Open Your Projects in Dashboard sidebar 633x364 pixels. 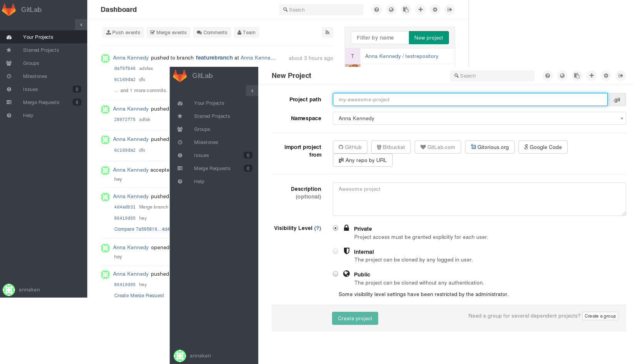[43, 37]
